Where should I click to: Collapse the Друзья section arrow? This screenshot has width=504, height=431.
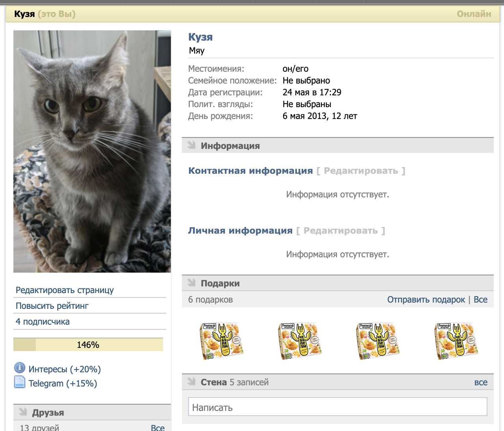pos(23,412)
